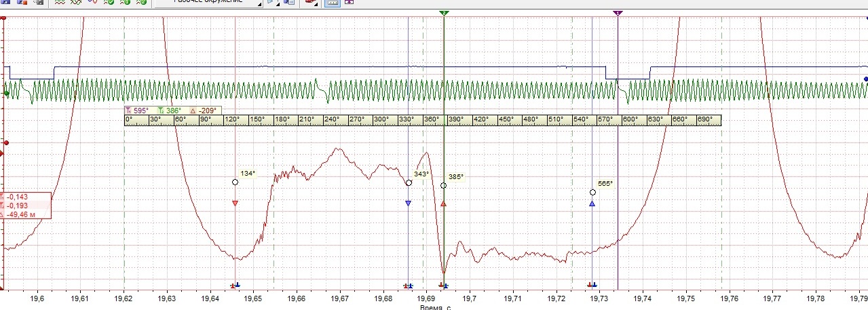Click time axis label 19,7

pyautogui.click(x=470, y=298)
